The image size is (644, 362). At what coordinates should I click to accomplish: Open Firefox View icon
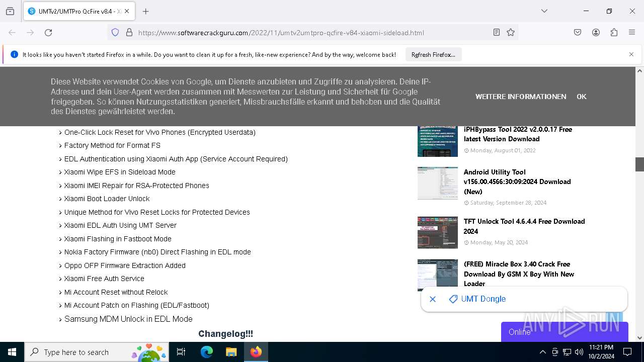(x=10, y=11)
